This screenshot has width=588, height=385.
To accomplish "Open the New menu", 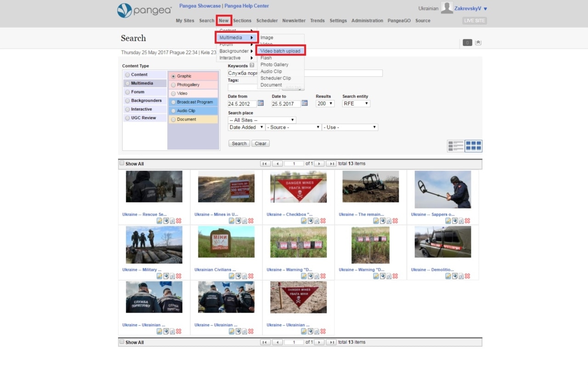I will [x=224, y=21].
